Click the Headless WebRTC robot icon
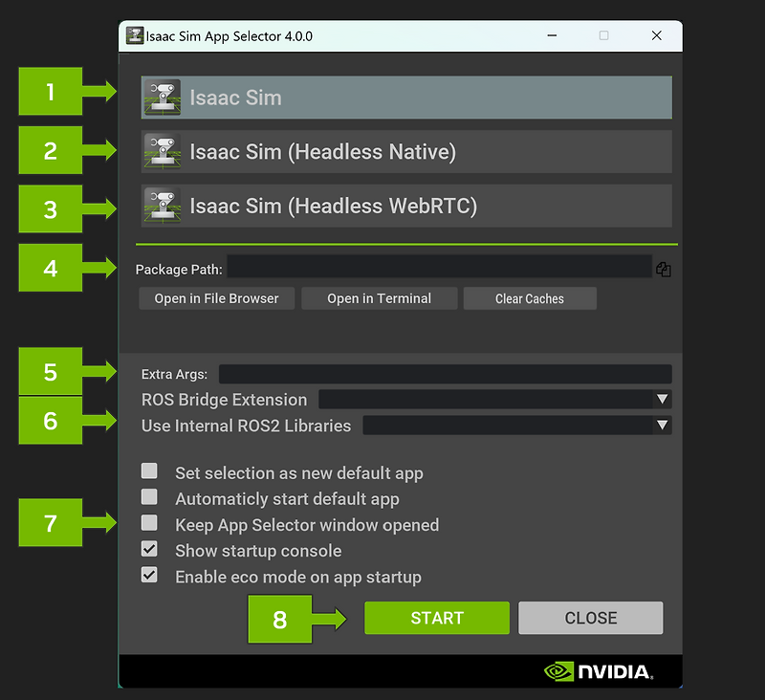The image size is (765, 700). pos(163,206)
